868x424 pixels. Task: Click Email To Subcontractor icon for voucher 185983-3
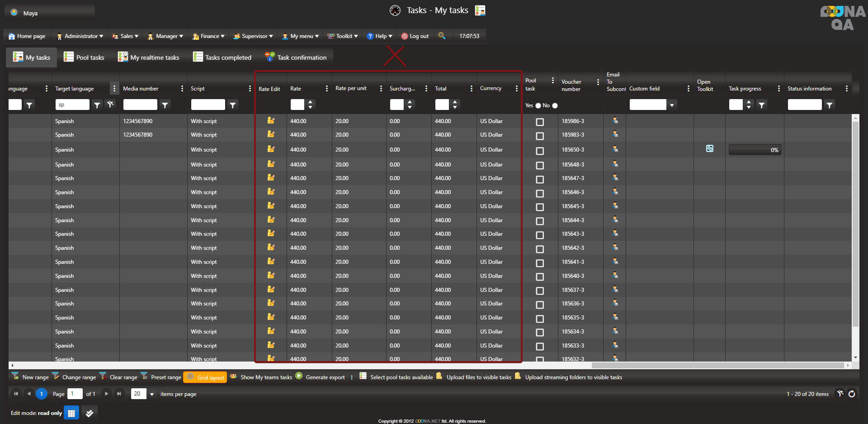pos(615,134)
